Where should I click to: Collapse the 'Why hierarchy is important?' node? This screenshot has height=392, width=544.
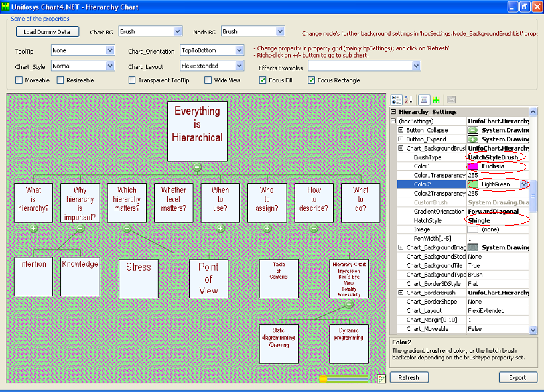click(80, 228)
